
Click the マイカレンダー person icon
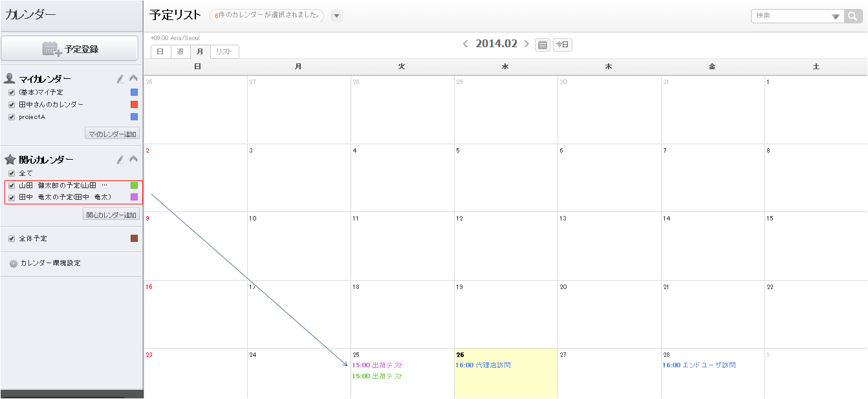click(x=10, y=79)
